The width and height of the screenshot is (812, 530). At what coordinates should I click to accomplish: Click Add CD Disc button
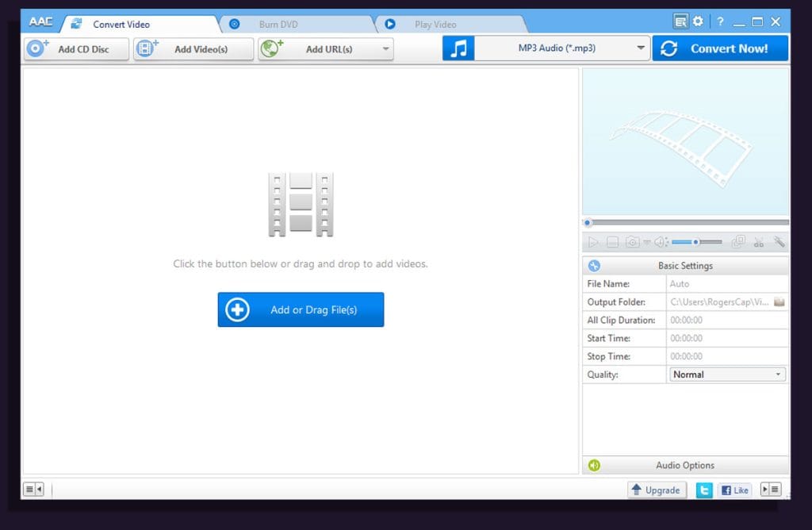pyautogui.click(x=76, y=49)
